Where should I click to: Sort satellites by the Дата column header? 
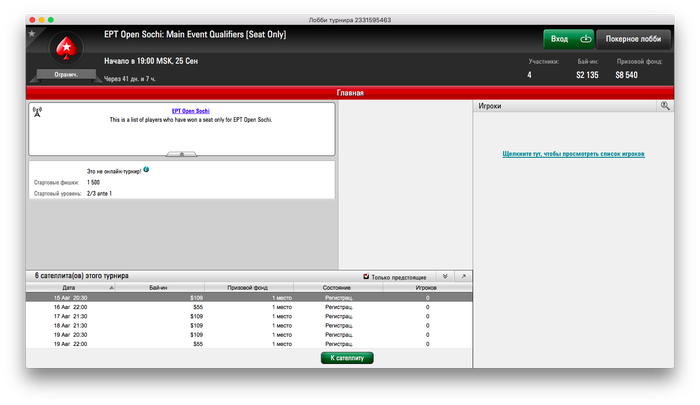(x=70, y=288)
